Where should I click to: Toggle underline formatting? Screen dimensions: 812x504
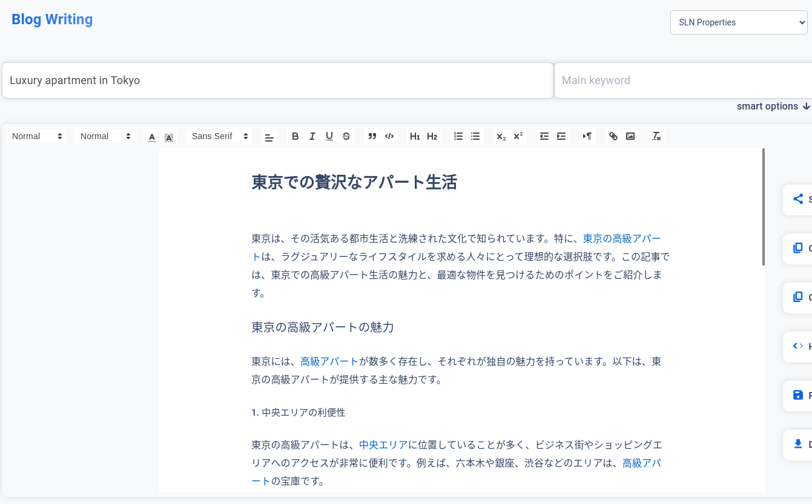tap(329, 136)
